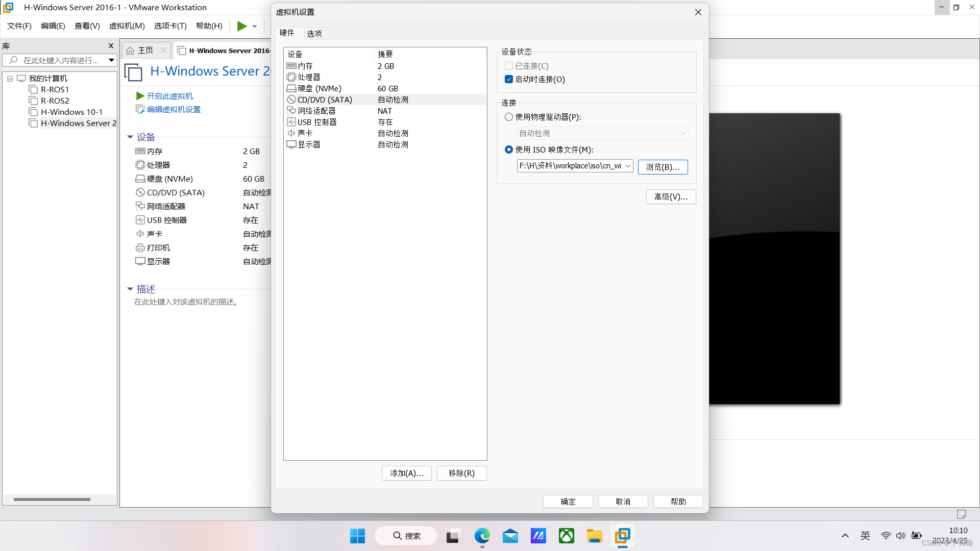Screen dimensions: 980x551
Task: Click 声卡 in main window summary
Action: [155, 234]
